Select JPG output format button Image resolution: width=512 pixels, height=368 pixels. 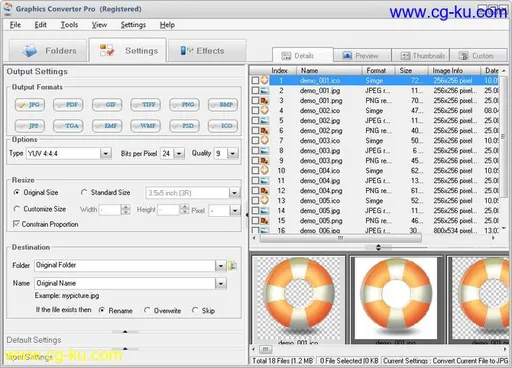[29, 105]
